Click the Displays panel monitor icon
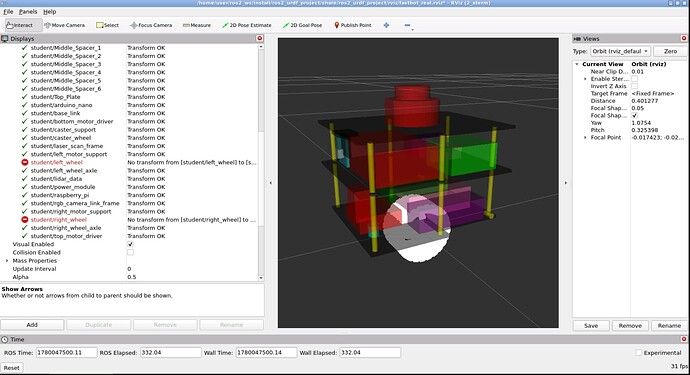 pyautogui.click(x=5, y=39)
